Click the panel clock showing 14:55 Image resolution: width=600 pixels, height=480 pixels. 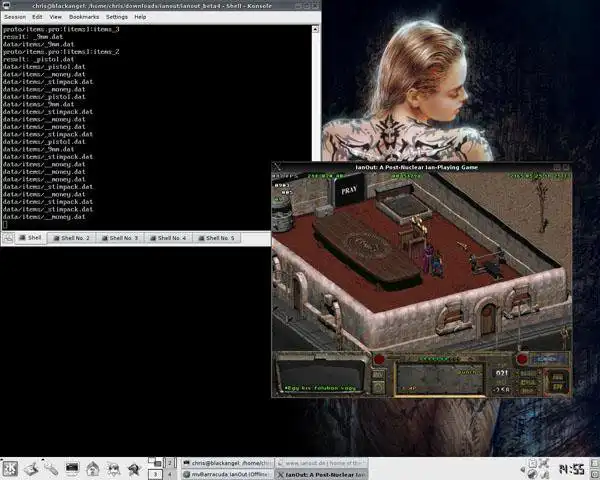pyautogui.click(x=571, y=469)
